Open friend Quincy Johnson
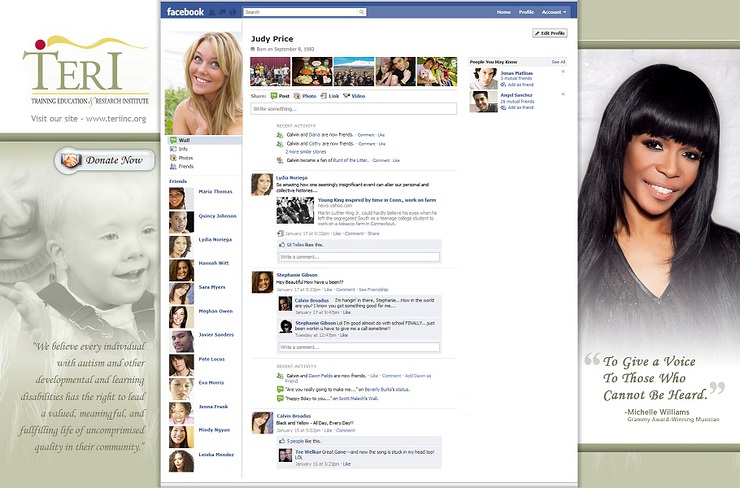This screenshot has width=740, height=488. tap(217, 216)
